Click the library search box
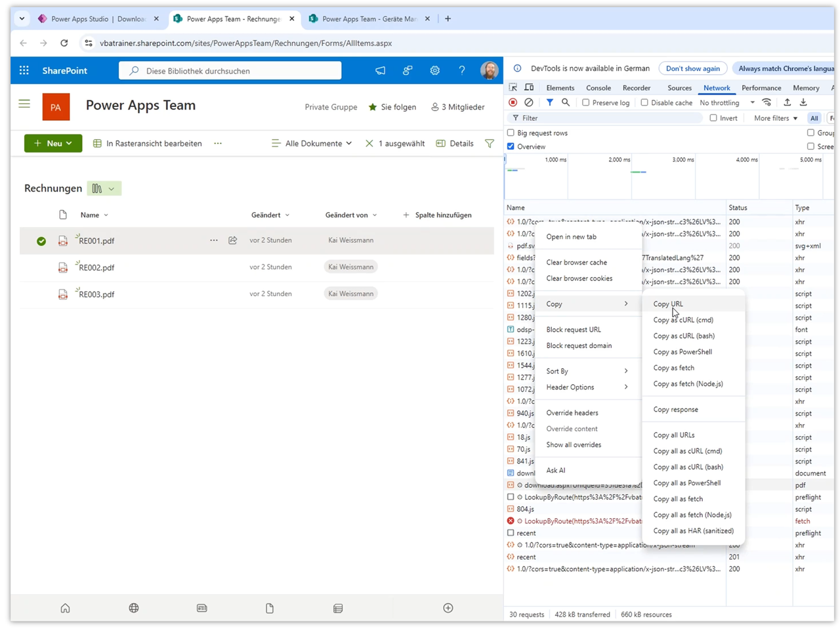Viewport: 840px width, 631px height. (x=230, y=70)
